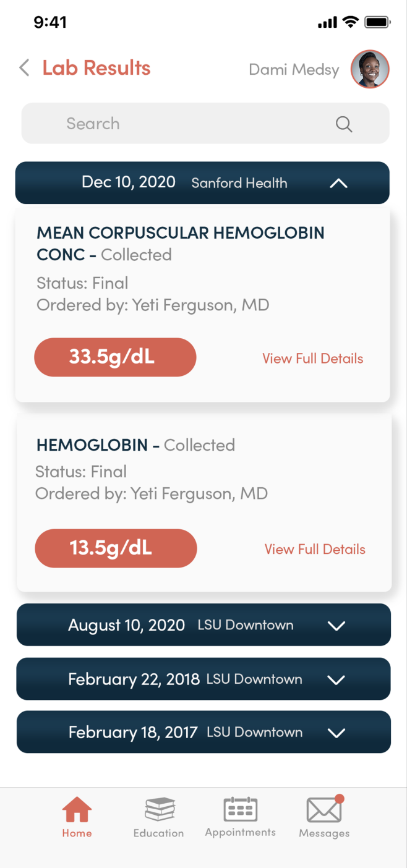Tap the back arrow beside Lab Results
Viewport: 407px width, 868px height.
[x=24, y=67]
